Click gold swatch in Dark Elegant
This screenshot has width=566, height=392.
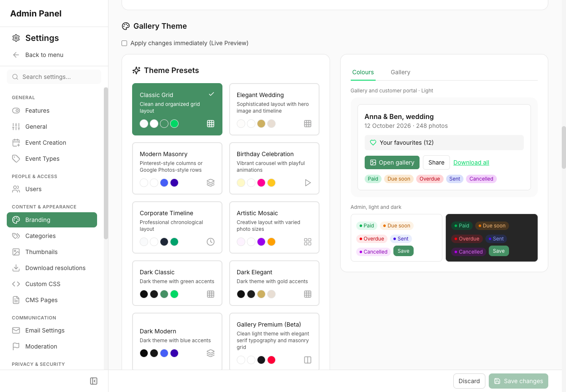[x=261, y=294]
